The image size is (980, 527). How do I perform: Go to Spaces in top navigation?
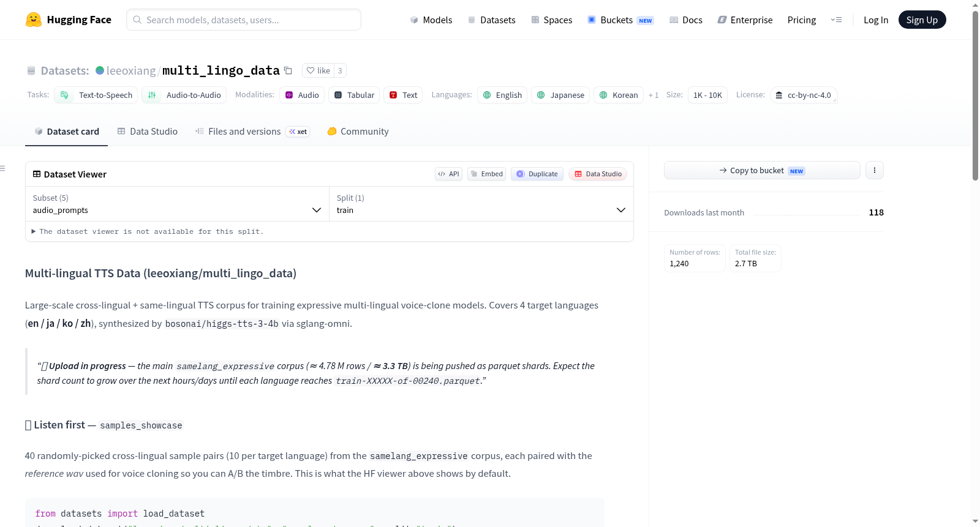click(x=551, y=20)
